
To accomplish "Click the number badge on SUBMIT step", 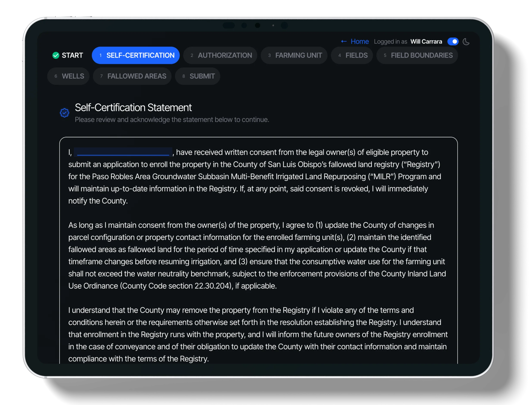I will [x=184, y=76].
